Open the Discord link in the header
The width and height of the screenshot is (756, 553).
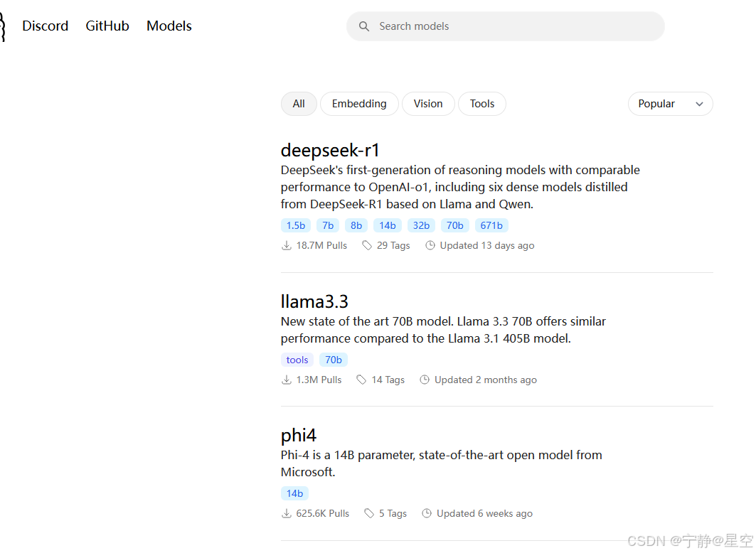[x=46, y=26]
